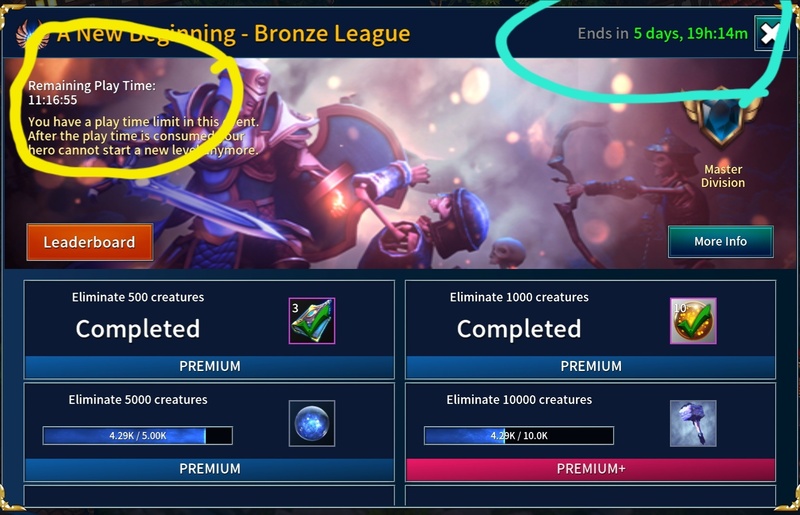Click the phoenix emblem beside the title
This screenshot has height=515, width=800.
32,36
